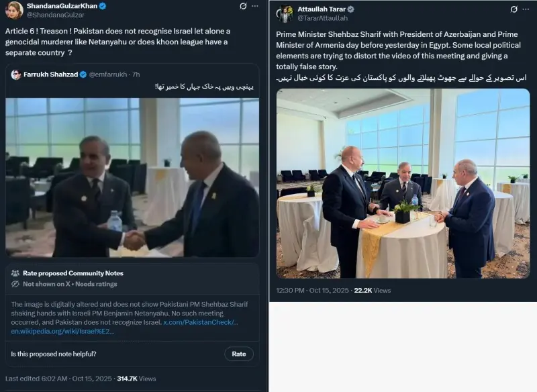Open the meeting photo in Attaullah Tarar's post

point(403,183)
